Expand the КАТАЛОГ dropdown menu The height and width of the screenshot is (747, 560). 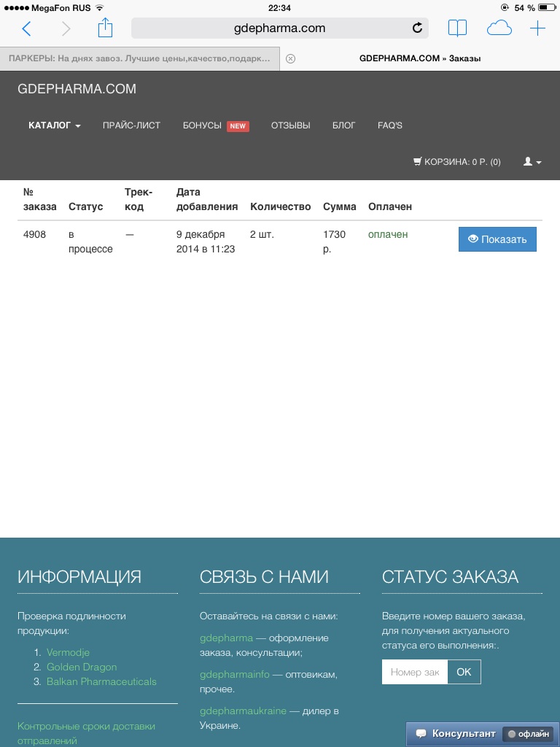pos(55,125)
